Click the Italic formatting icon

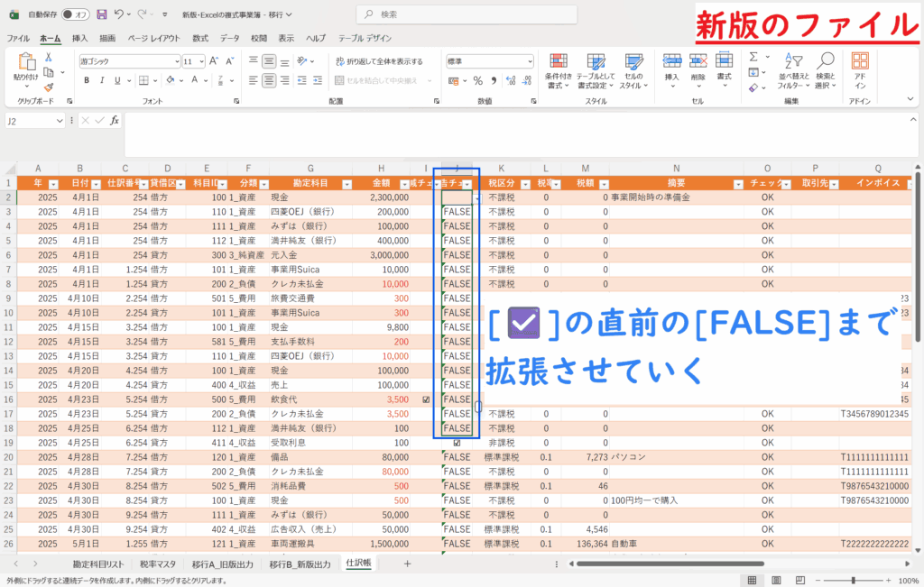coord(101,80)
